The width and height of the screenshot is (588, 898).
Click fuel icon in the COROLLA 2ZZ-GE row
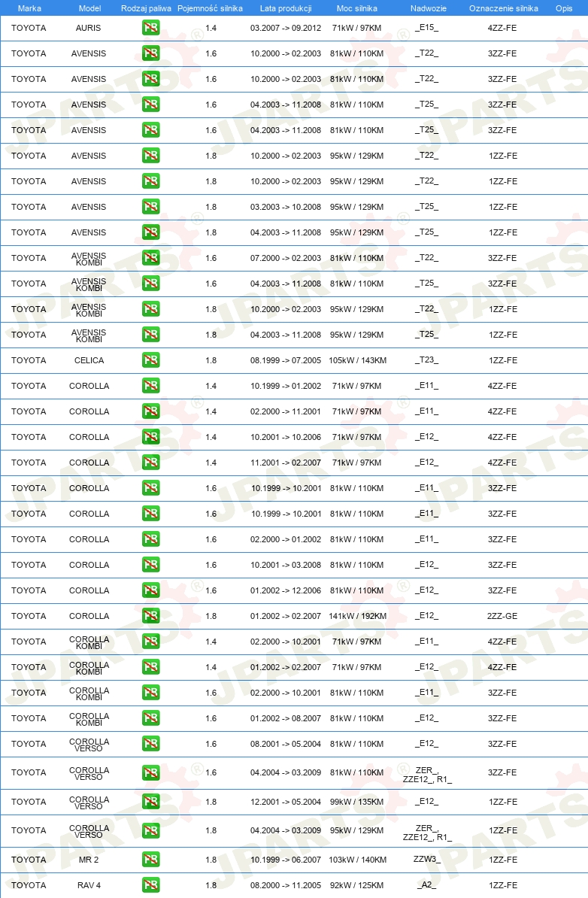(151, 616)
